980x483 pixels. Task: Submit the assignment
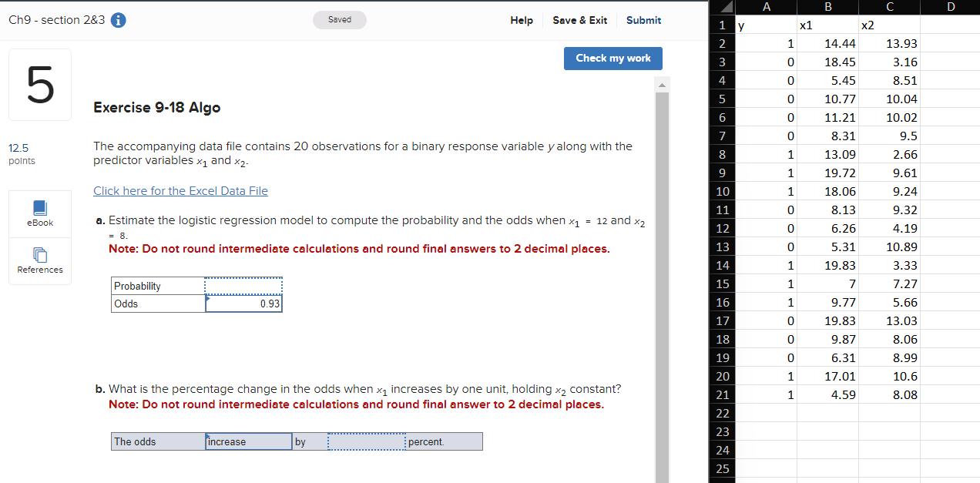[x=643, y=21]
